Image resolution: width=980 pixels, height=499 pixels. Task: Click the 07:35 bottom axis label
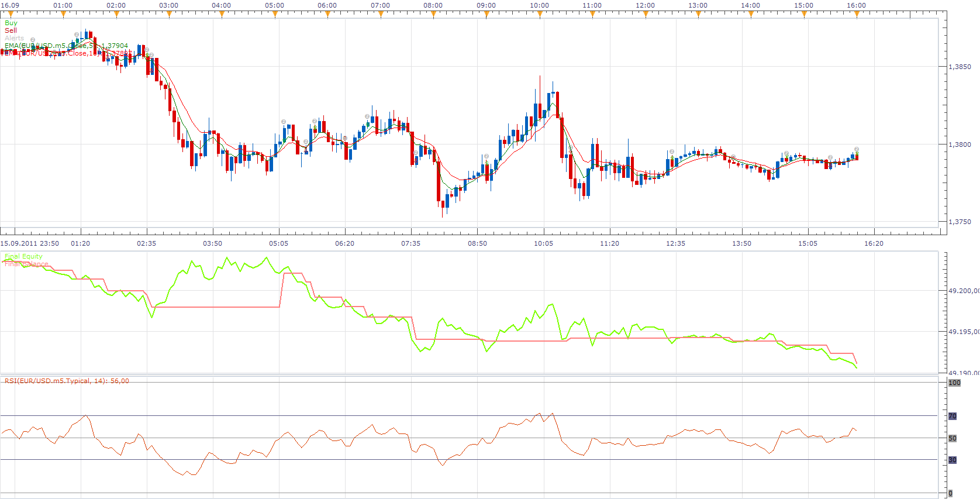coord(411,243)
